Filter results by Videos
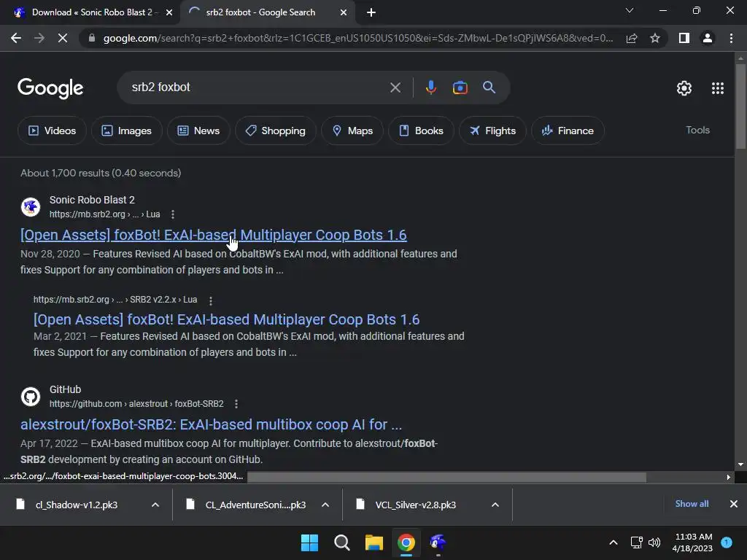Screen dimensions: 747x560 [52, 131]
